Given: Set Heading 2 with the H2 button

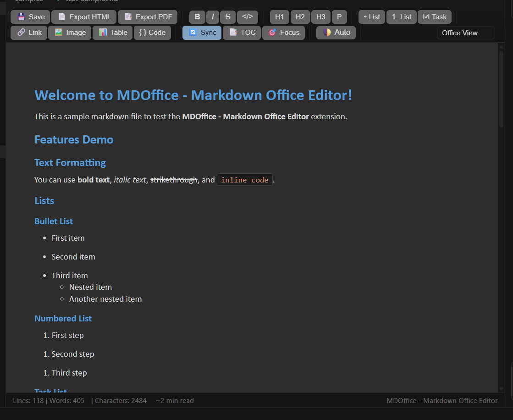Looking at the screenshot, I should (300, 17).
